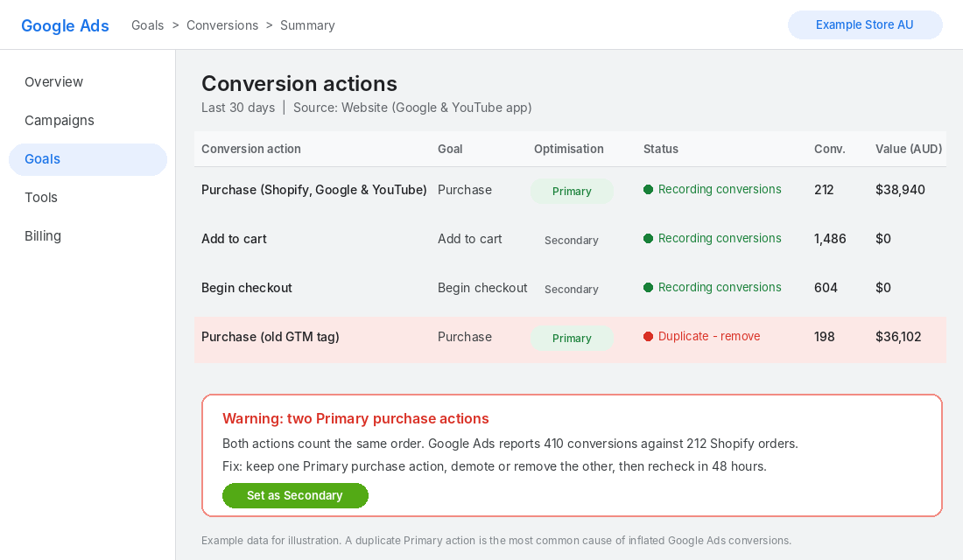Open the Google Ads logo link
This screenshot has height=560, width=963.
click(65, 25)
